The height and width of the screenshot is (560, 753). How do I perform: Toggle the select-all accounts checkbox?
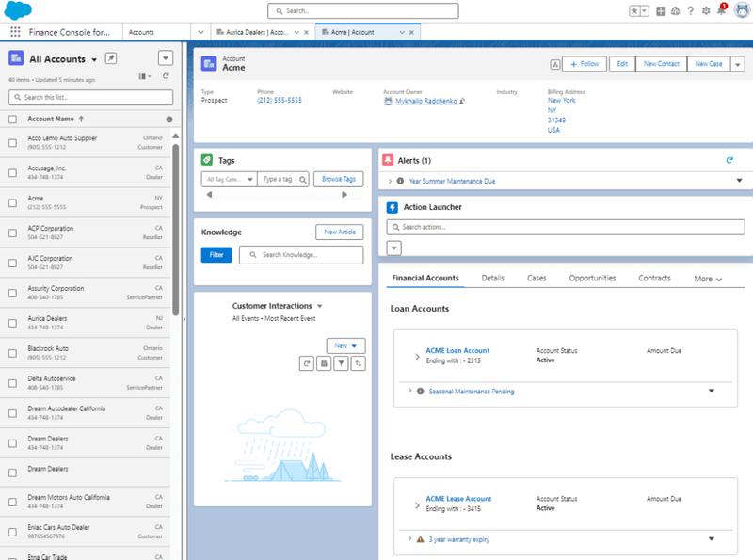[12, 120]
